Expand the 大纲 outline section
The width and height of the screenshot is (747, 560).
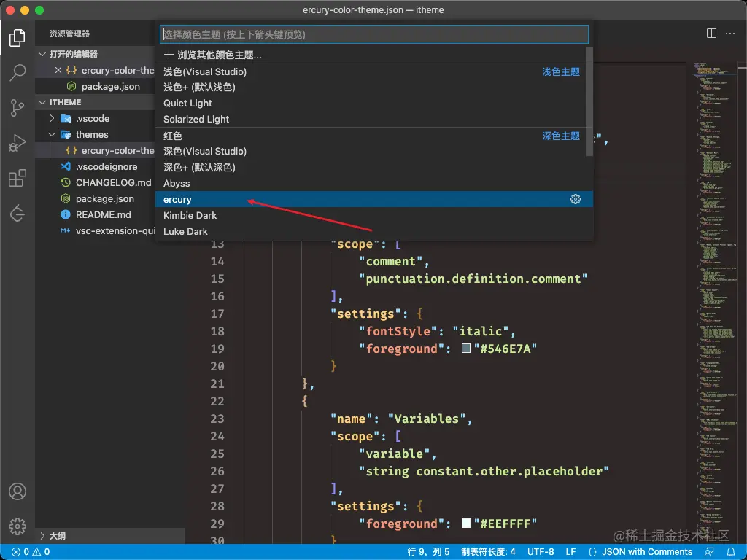[42, 536]
